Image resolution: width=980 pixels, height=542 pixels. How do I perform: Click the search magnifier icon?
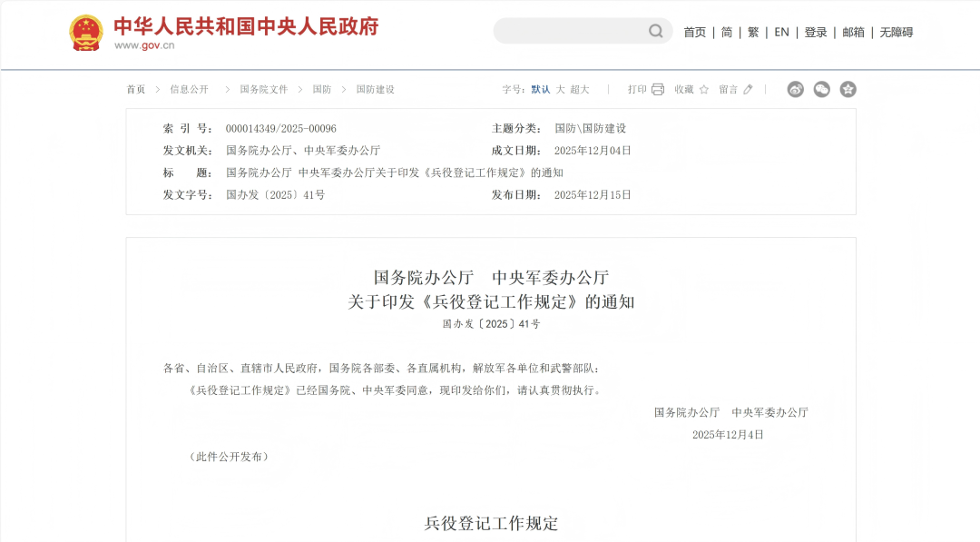tap(655, 30)
